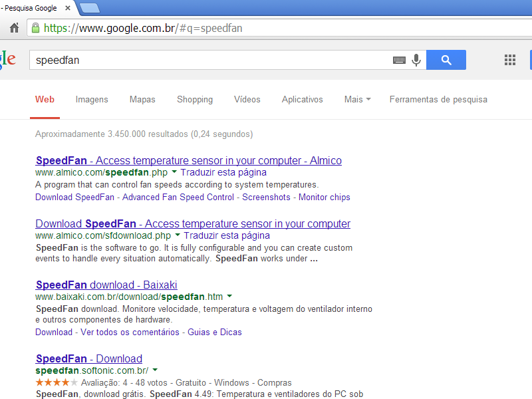This screenshot has width=532, height=399.
Task: Open Download SpeedFan result title link
Action: coord(193,224)
